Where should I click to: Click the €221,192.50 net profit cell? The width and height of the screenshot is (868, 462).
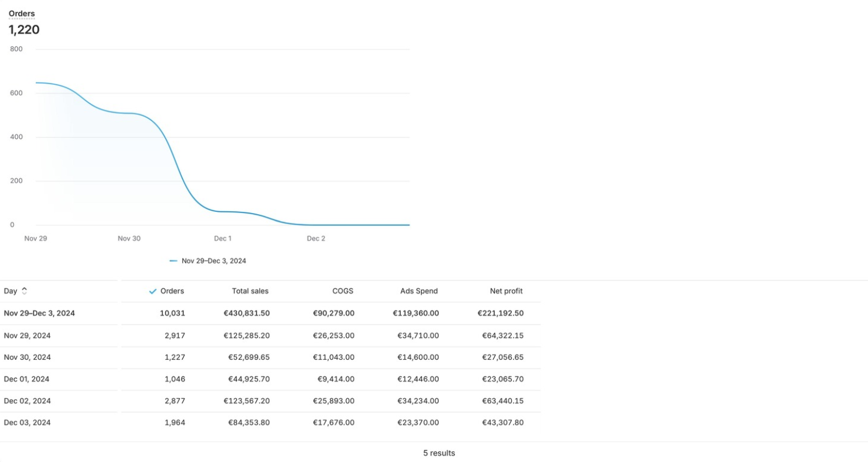(x=501, y=313)
